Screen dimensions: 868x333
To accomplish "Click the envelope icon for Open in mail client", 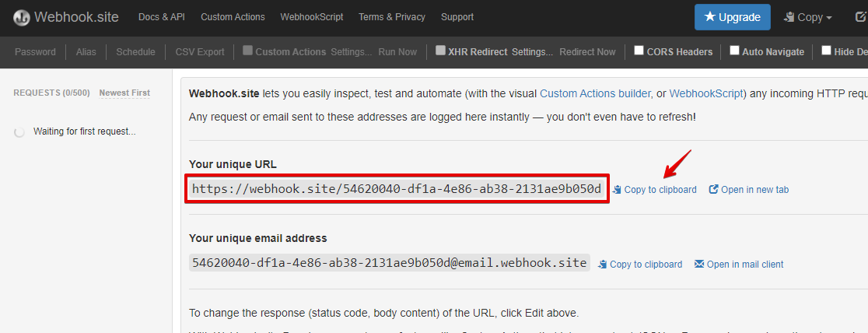I will pos(699,264).
